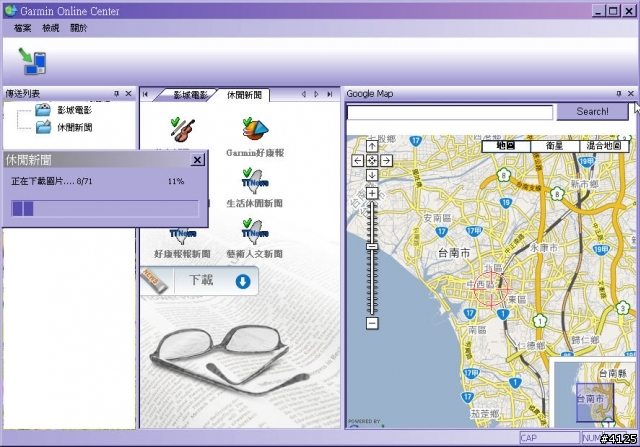Click 安南區 label on the map

(x=437, y=218)
